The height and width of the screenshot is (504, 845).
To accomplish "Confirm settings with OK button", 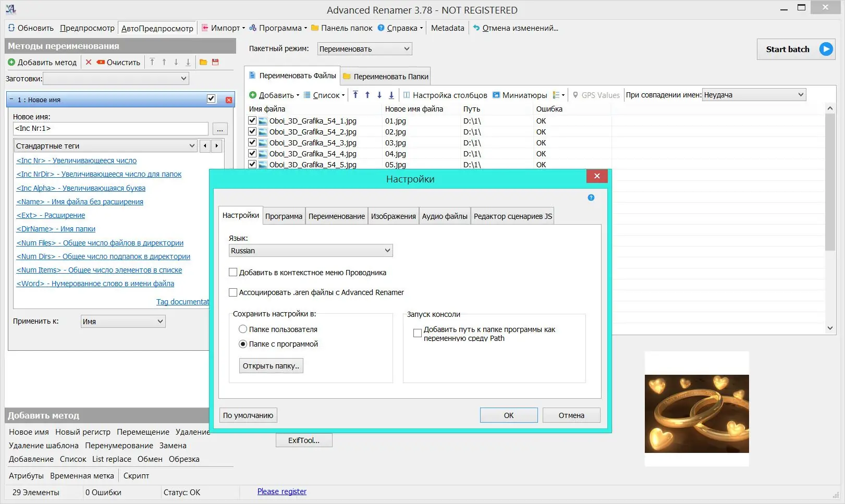I will pyautogui.click(x=509, y=415).
